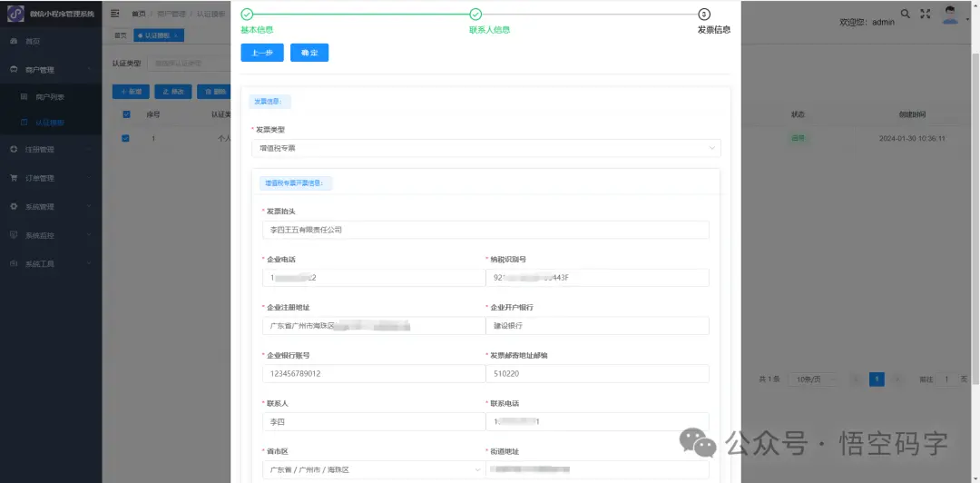This screenshot has height=483, width=980.
Task: Switch to the 首页 page tab
Action: pos(120,35)
